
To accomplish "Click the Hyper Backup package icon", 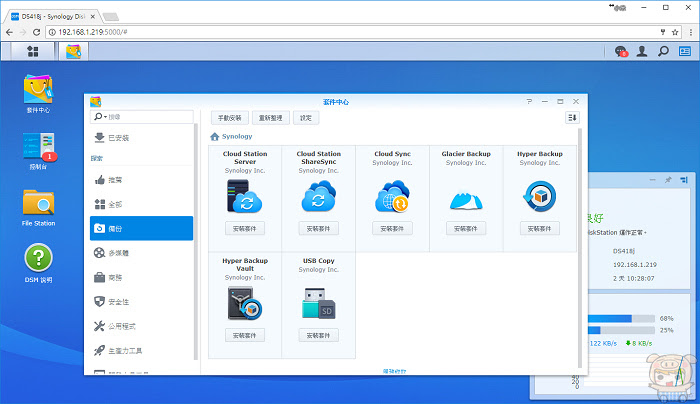I will [540, 196].
